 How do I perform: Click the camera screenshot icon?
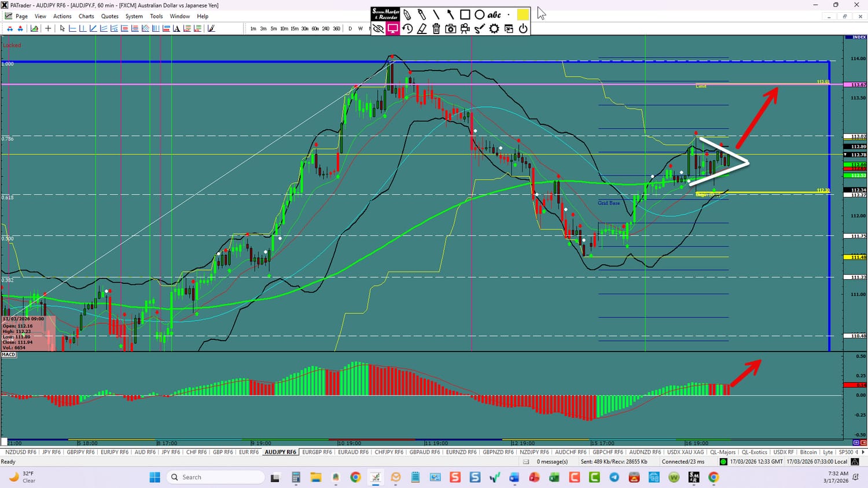coord(451,28)
